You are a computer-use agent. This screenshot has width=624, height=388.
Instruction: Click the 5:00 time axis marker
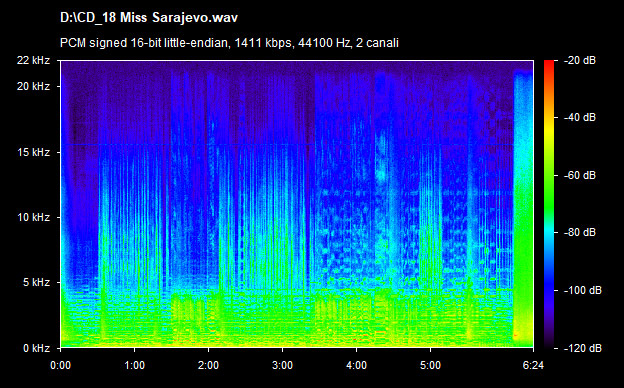click(x=430, y=365)
